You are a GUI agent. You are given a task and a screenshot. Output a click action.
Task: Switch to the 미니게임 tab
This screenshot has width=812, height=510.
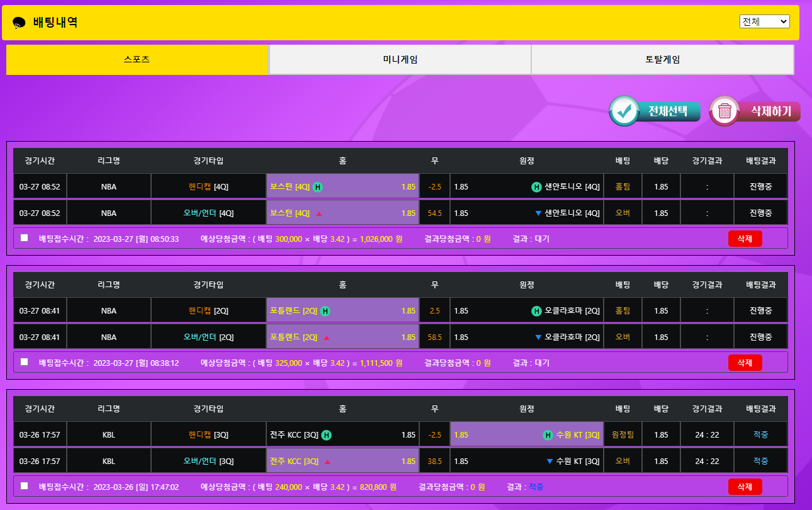tap(400, 60)
